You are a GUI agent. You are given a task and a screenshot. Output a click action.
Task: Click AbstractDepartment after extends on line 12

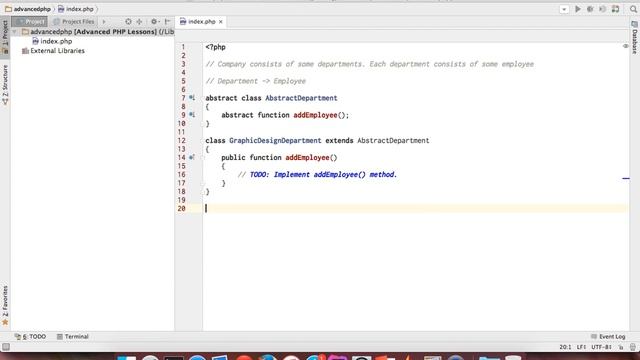pos(393,140)
